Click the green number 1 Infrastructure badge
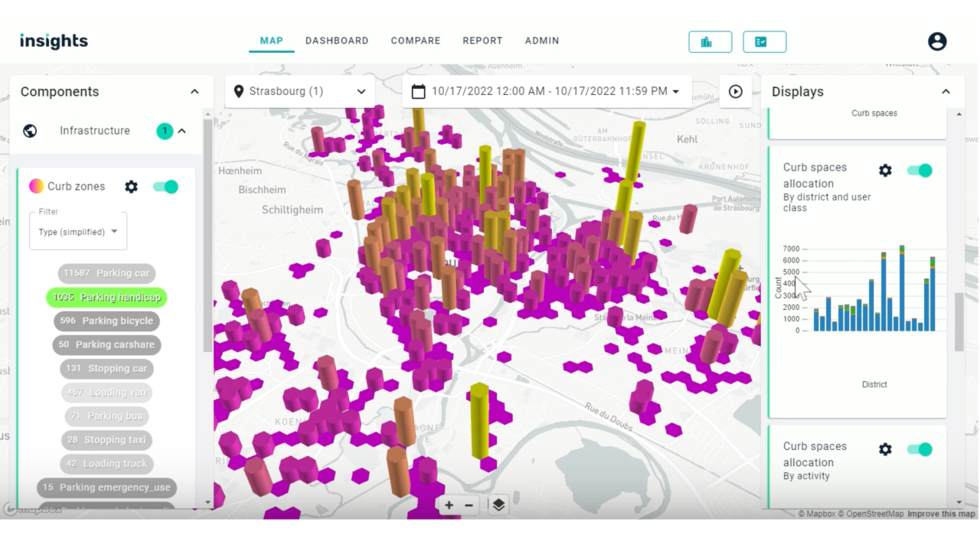This screenshot has height=551, width=980. (165, 131)
